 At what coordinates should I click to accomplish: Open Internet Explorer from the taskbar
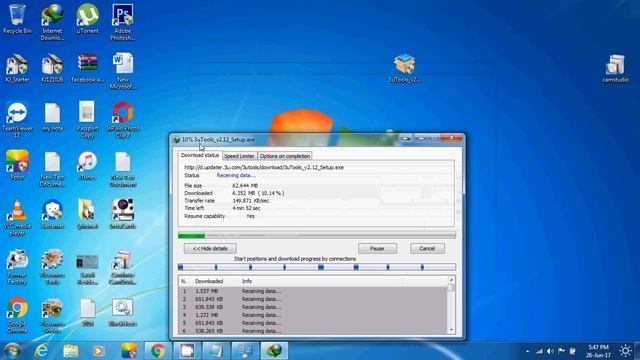click(x=41, y=351)
